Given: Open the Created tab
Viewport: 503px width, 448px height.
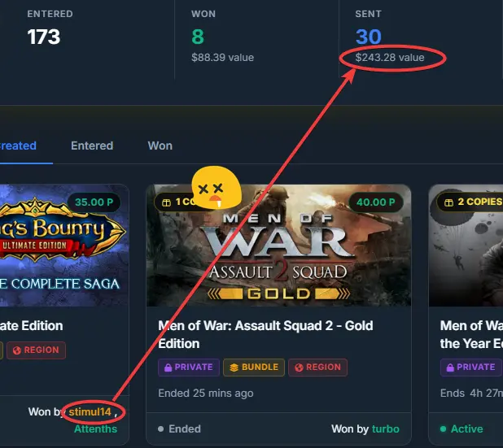Looking at the screenshot, I should 18,146.
